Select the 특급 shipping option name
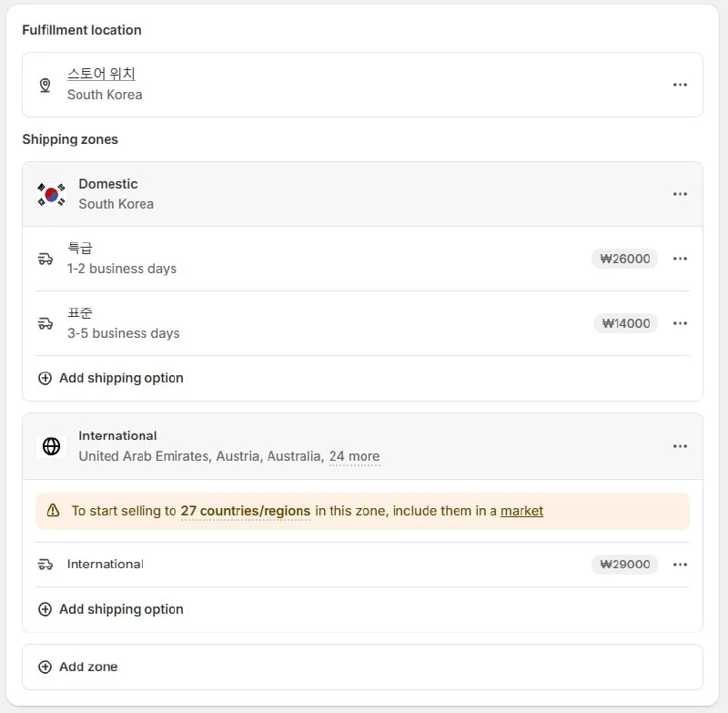Viewport: 728px width, 713px height. coord(80,248)
